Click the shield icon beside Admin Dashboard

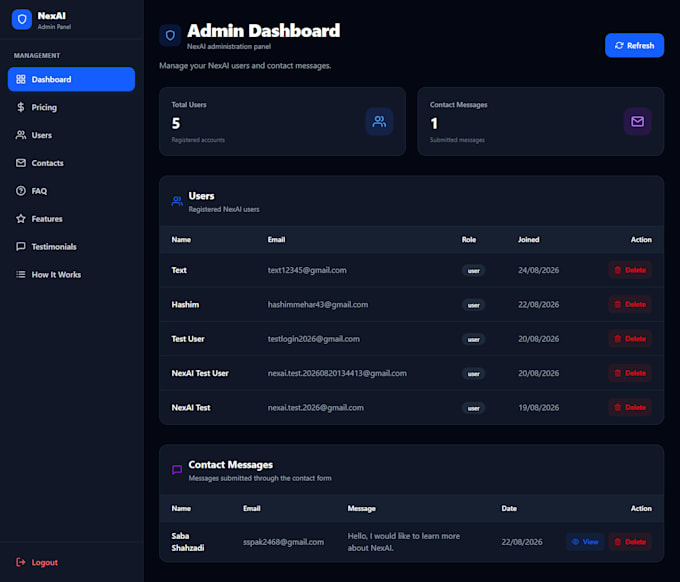pos(170,35)
